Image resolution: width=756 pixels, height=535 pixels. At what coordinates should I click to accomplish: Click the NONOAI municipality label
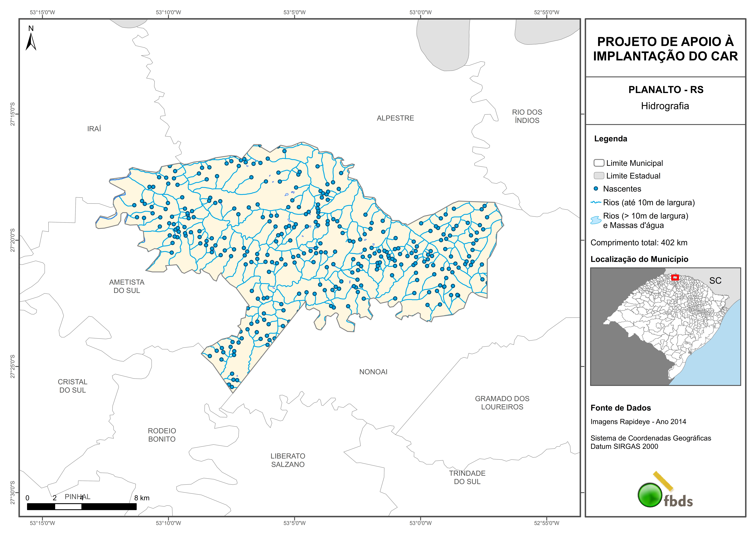click(x=373, y=372)
